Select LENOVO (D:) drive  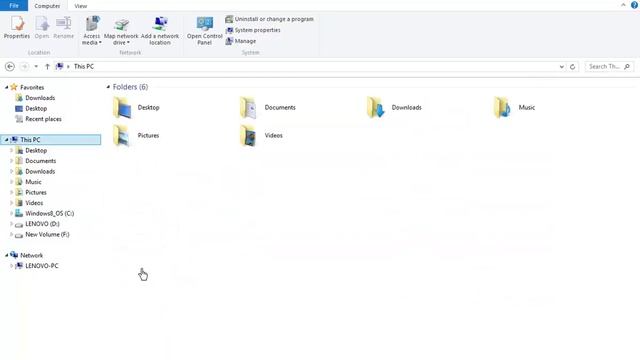42,224
